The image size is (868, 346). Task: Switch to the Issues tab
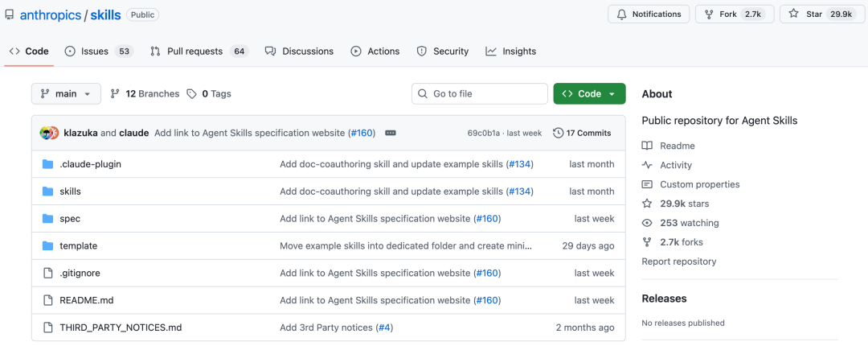click(94, 51)
